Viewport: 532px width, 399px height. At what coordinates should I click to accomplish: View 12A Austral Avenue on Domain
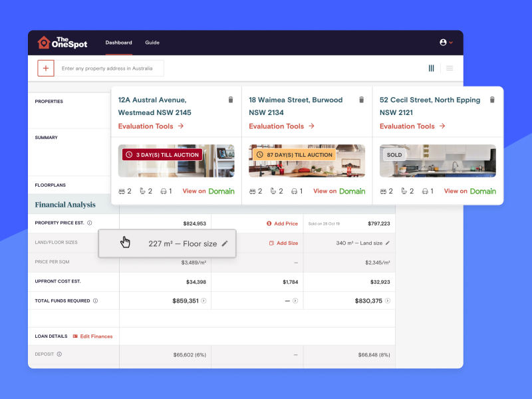point(208,192)
